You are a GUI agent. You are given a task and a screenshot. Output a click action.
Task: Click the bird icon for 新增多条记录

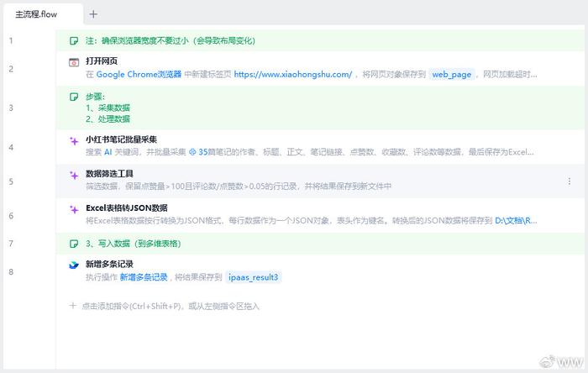tap(74, 265)
